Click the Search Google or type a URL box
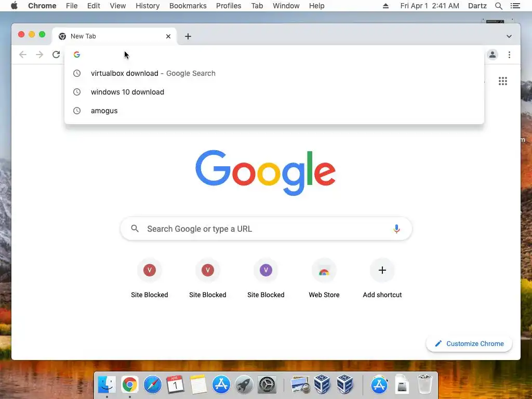 point(266,229)
